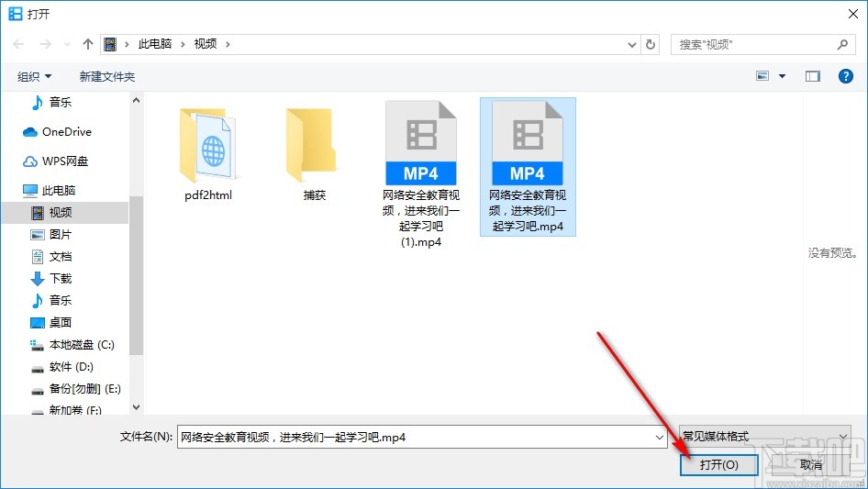Open 音乐 under 此电脑 in the tree
Image resolution: width=868 pixels, height=489 pixels.
51,300
